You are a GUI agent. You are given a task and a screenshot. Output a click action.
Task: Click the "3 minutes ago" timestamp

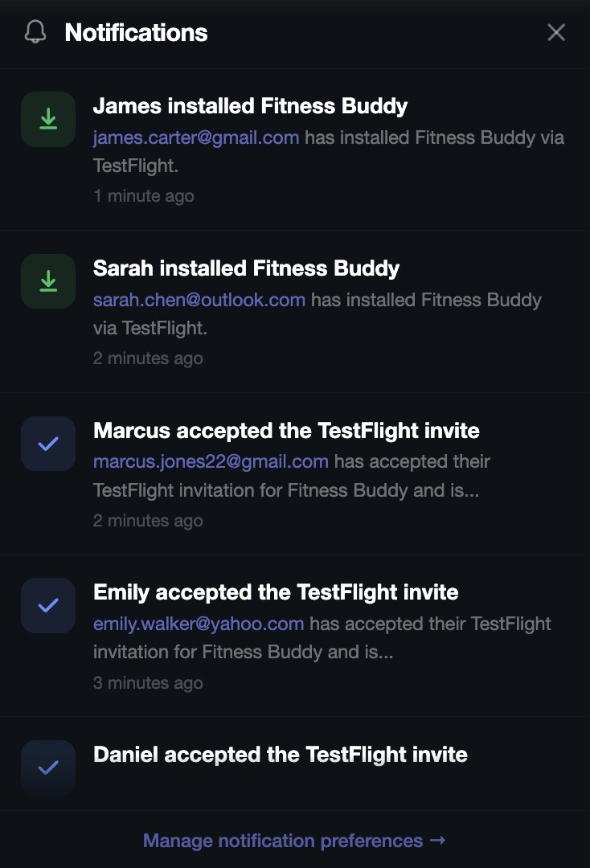(148, 683)
